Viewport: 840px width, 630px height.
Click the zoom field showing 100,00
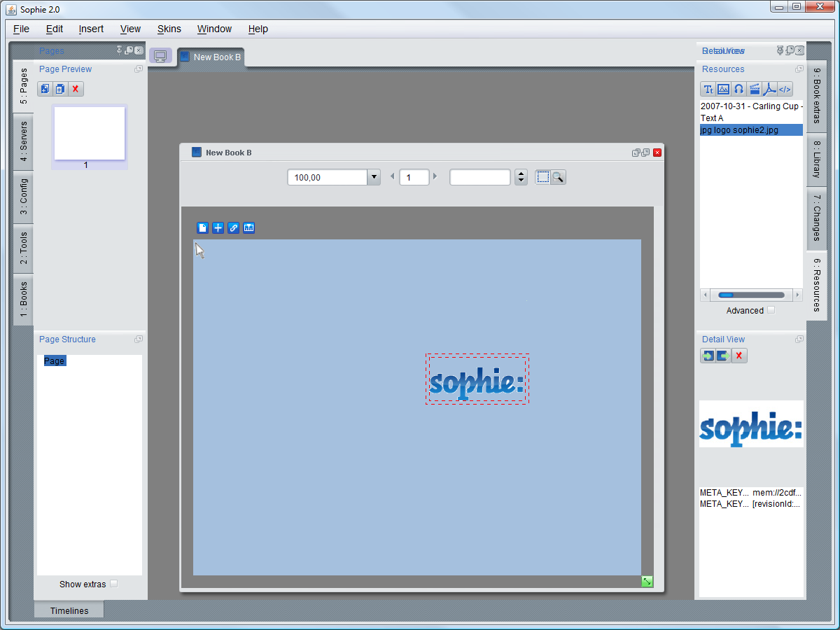328,178
